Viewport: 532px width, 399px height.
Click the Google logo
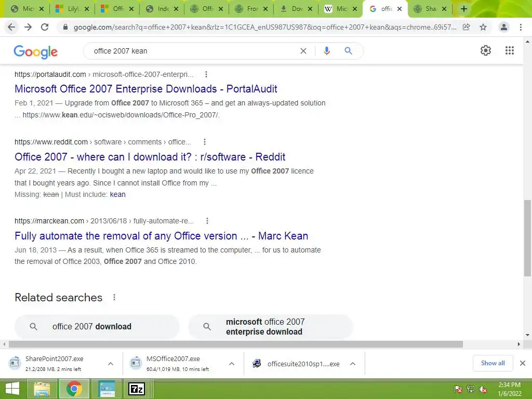pyautogui.click(x=36, y=51)
